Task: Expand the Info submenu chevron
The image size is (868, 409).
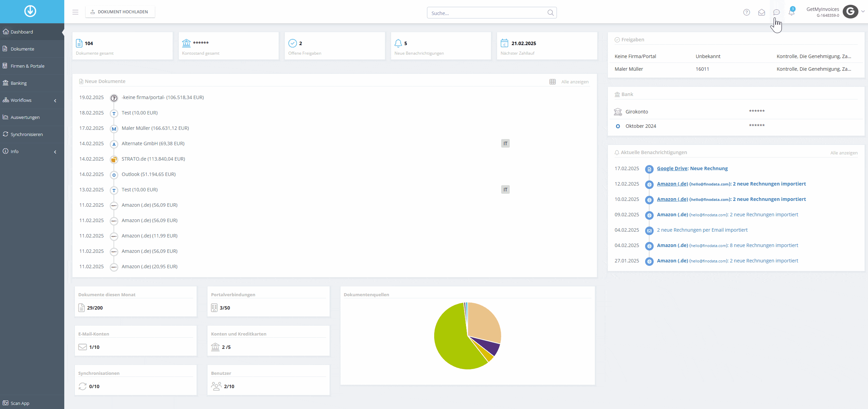Action: (55, 152)
